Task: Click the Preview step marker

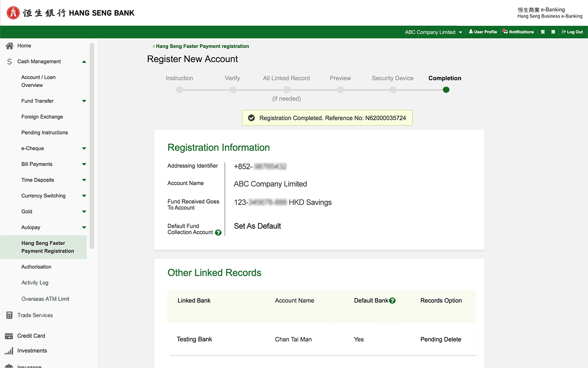Action: (x=341, y=90)
